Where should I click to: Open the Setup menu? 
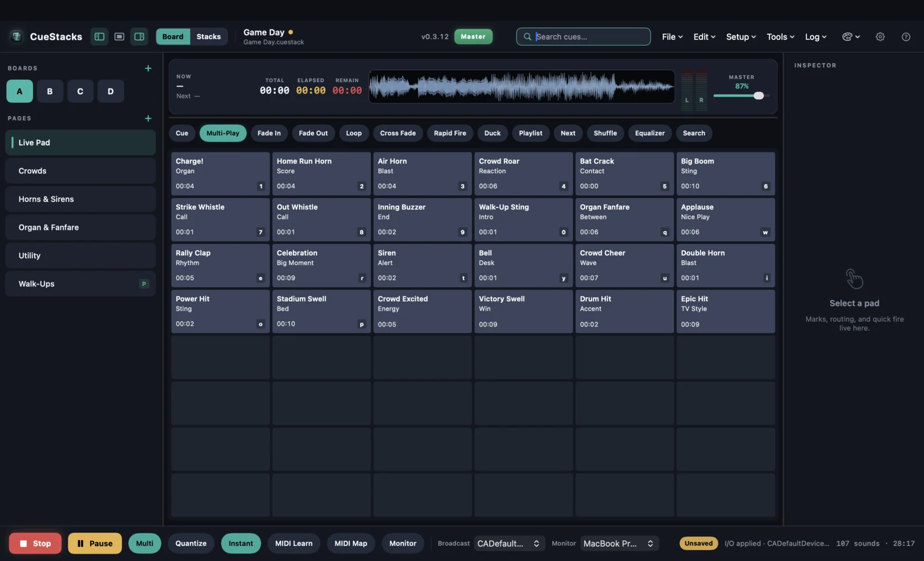(741, 36)
